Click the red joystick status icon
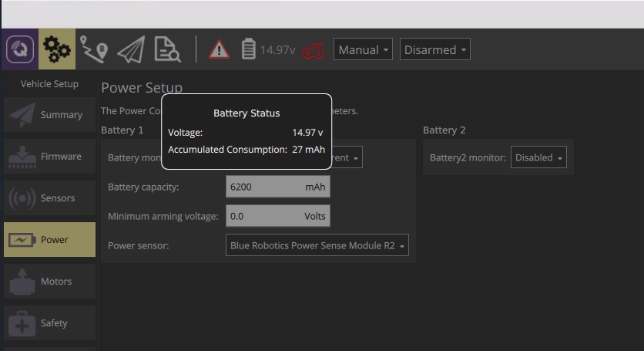The width and height of the screenshot is (644, 351). 314,50
